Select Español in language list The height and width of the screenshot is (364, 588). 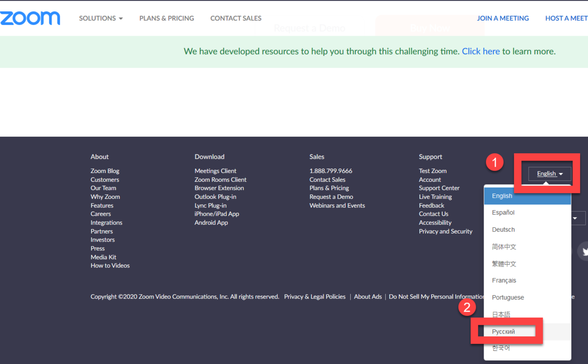pos(528,213)
